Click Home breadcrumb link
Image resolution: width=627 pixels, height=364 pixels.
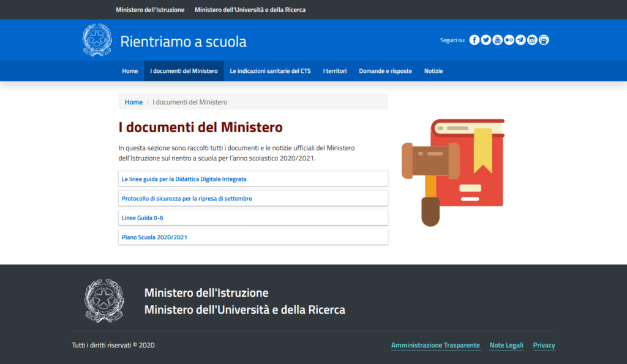point(133,102)
